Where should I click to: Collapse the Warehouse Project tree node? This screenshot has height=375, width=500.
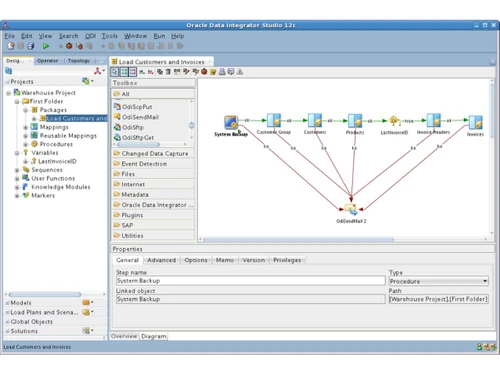[x=8, y=93]
